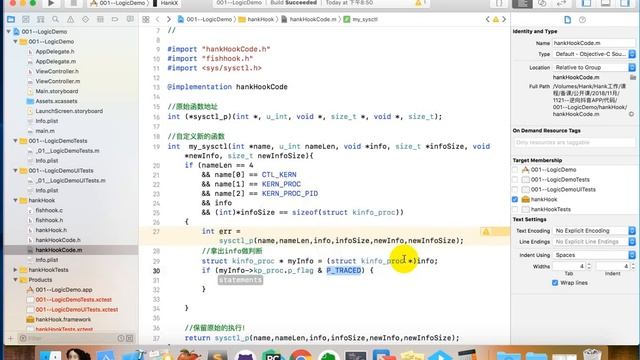Enable hankHookTests target membership

(x=515, y=209)
